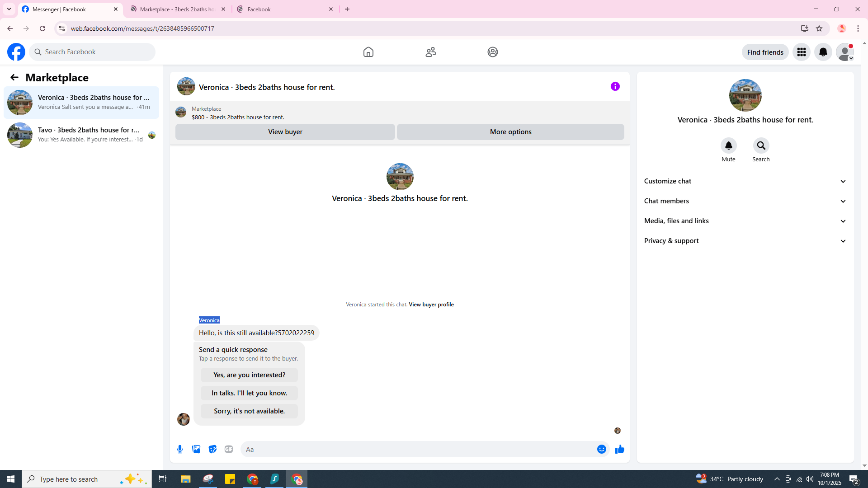868x488 pixels.
Task: Install the web app from address bar icon
Action: [x=805, y=28]
